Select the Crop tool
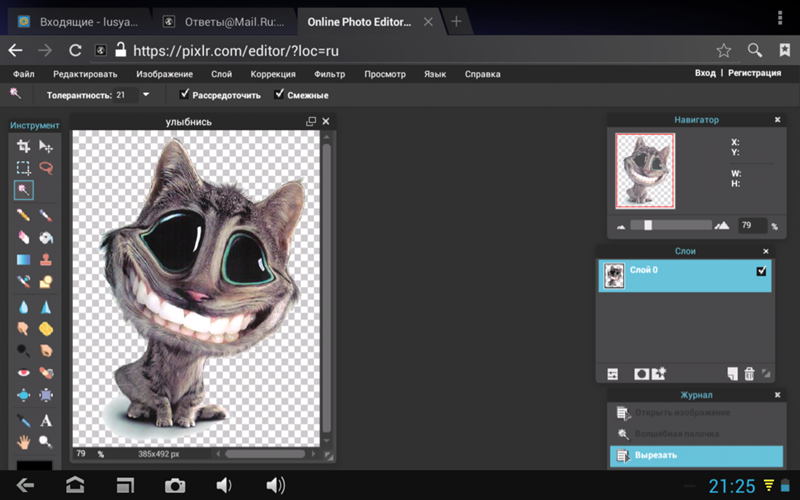 click(23, 146)
